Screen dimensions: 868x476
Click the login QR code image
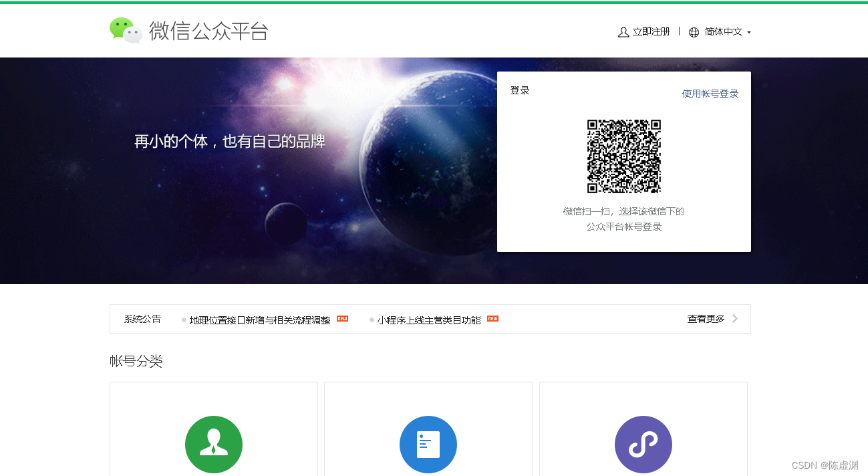click(624, 156)
